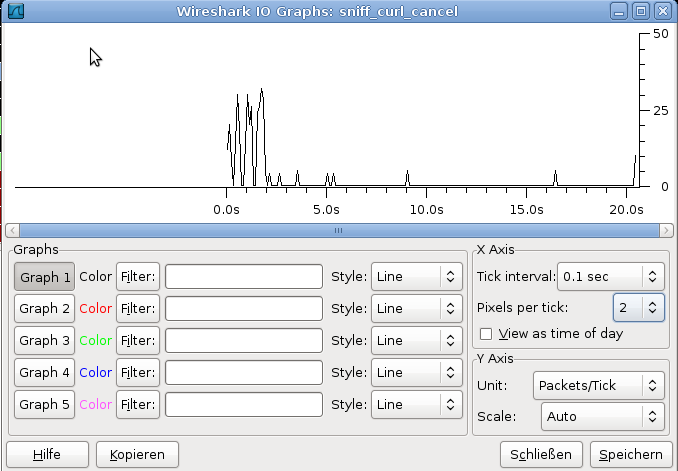
Task: Click graph scrollbar right arrow
Action: point(666,231)
